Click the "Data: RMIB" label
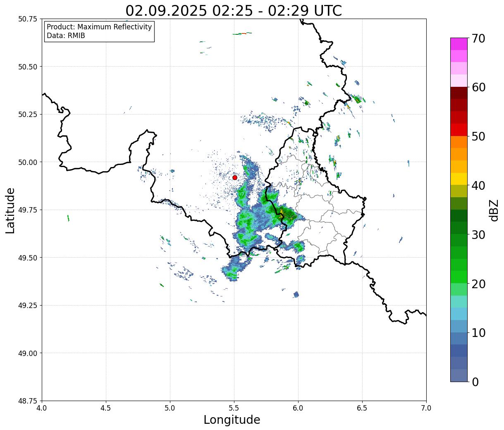 (66, 36)
